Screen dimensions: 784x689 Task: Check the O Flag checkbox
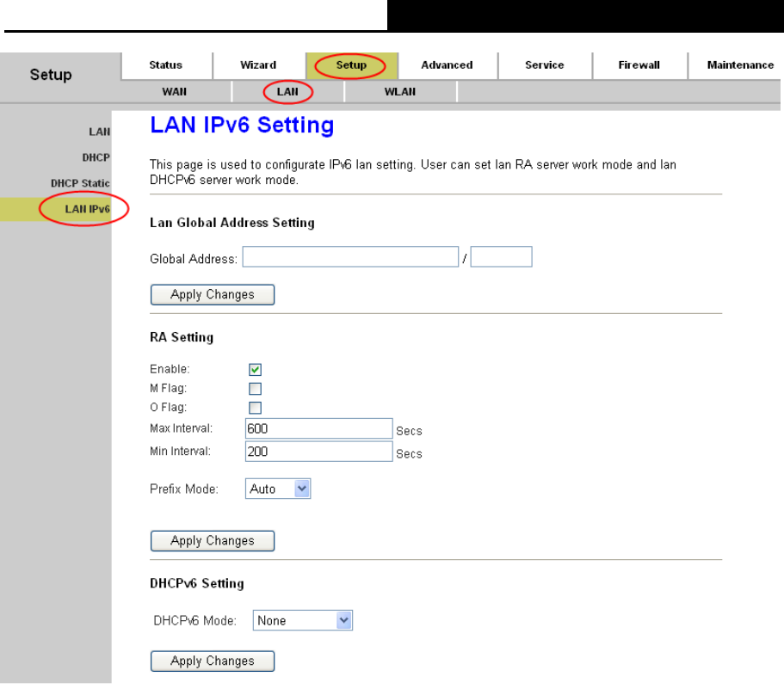click(255, 408)
